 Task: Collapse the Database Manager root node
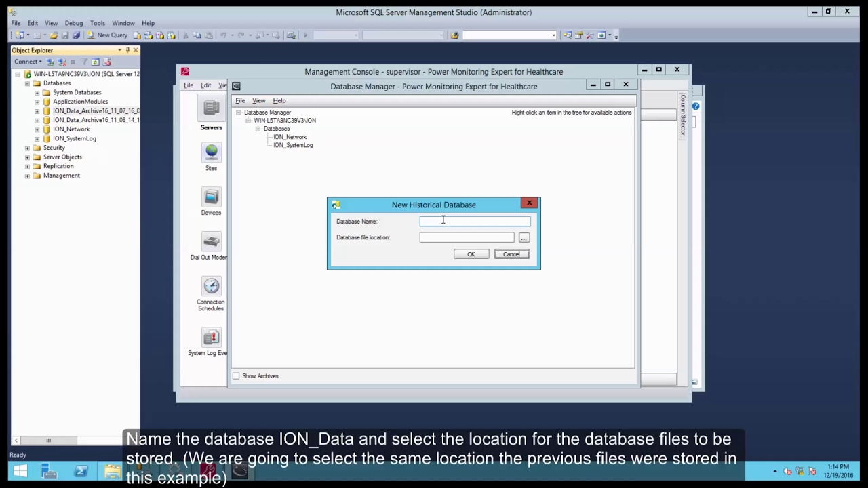pyautogui.click(x=239, y=113)
